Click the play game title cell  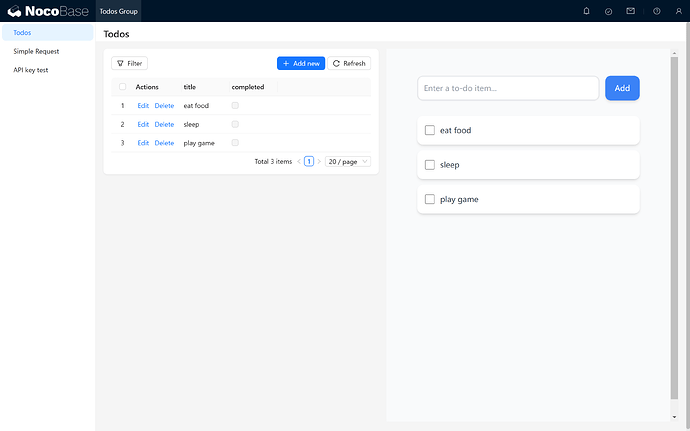[199, 143]
